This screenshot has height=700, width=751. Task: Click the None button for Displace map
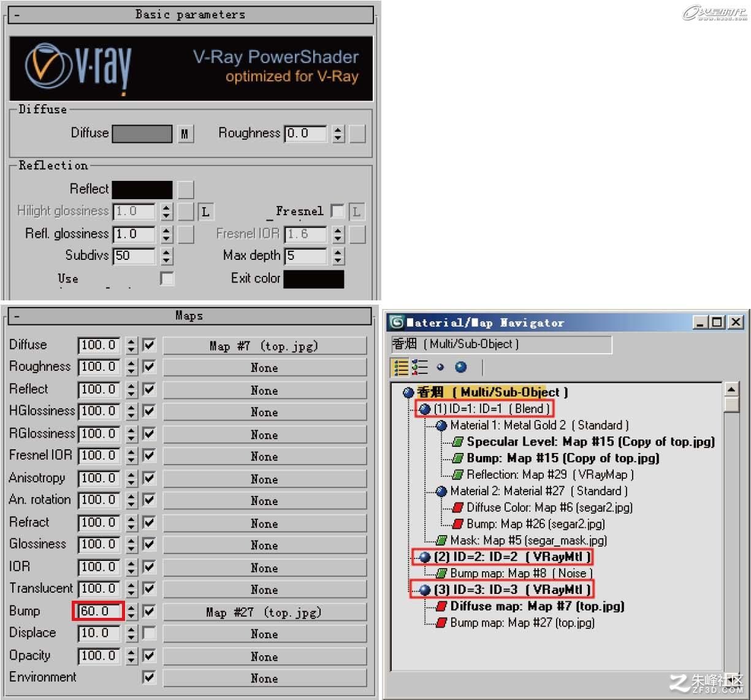264,634
